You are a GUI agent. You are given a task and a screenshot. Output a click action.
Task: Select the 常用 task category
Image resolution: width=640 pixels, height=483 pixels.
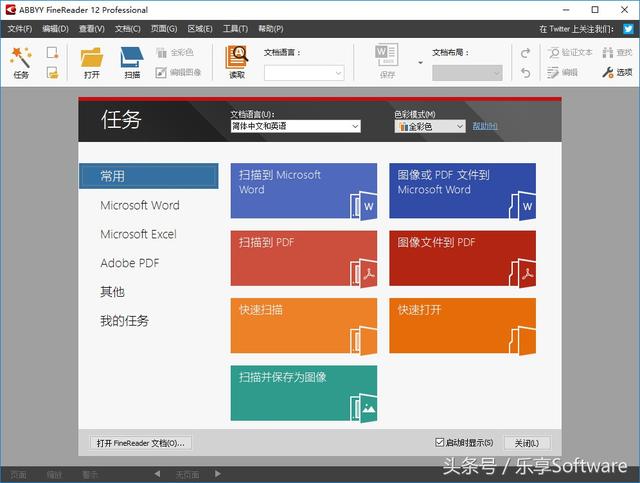pos(149,176)
